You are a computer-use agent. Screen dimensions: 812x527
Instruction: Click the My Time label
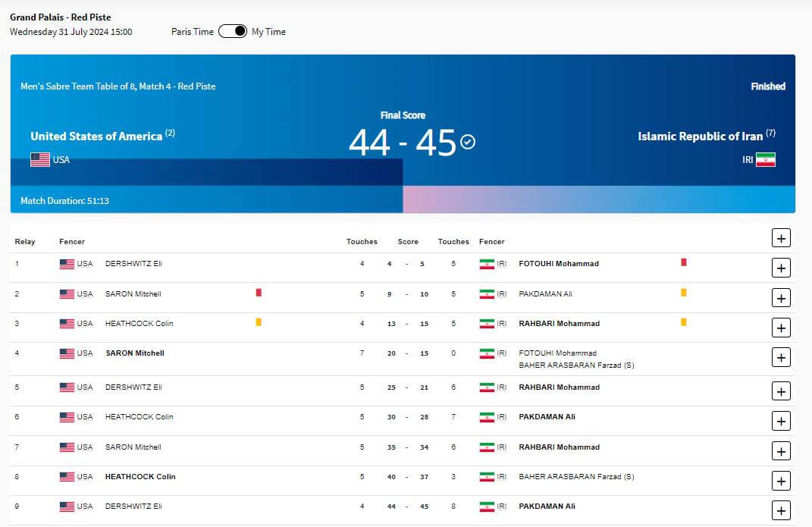click(268, 32)
